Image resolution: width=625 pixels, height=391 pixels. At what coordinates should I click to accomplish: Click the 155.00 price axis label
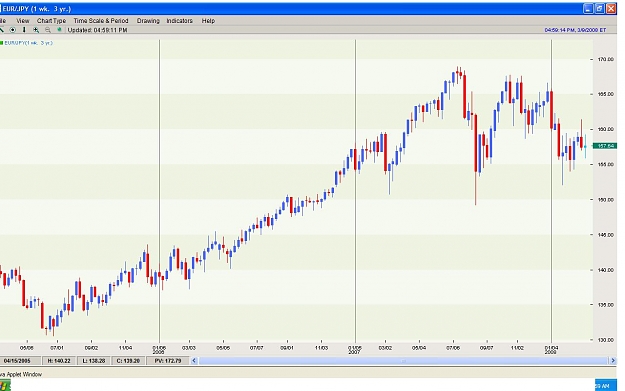click(x=605, y=164)
